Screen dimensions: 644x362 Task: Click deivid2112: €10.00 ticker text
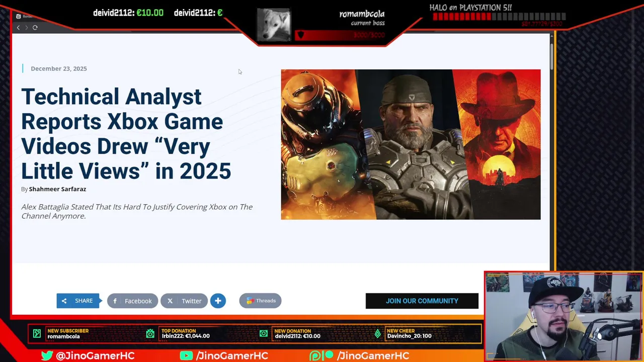[128, 13]
